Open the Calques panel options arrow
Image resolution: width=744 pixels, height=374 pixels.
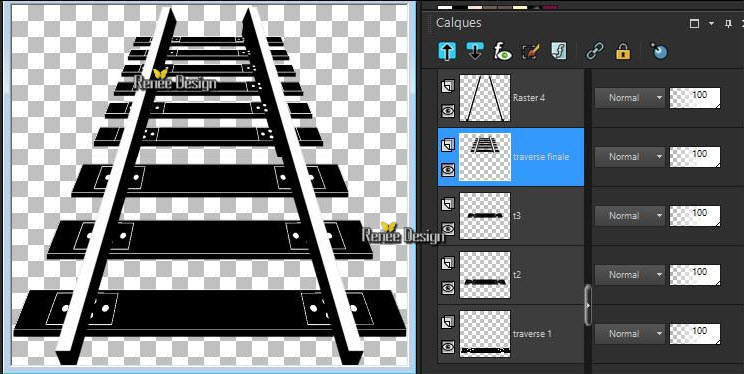[x=711, y=23]
